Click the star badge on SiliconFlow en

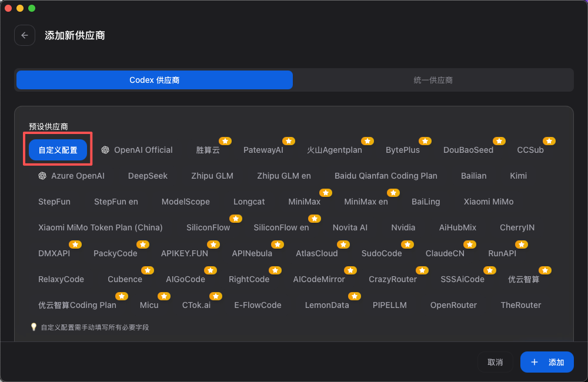(x=315, y=219)
